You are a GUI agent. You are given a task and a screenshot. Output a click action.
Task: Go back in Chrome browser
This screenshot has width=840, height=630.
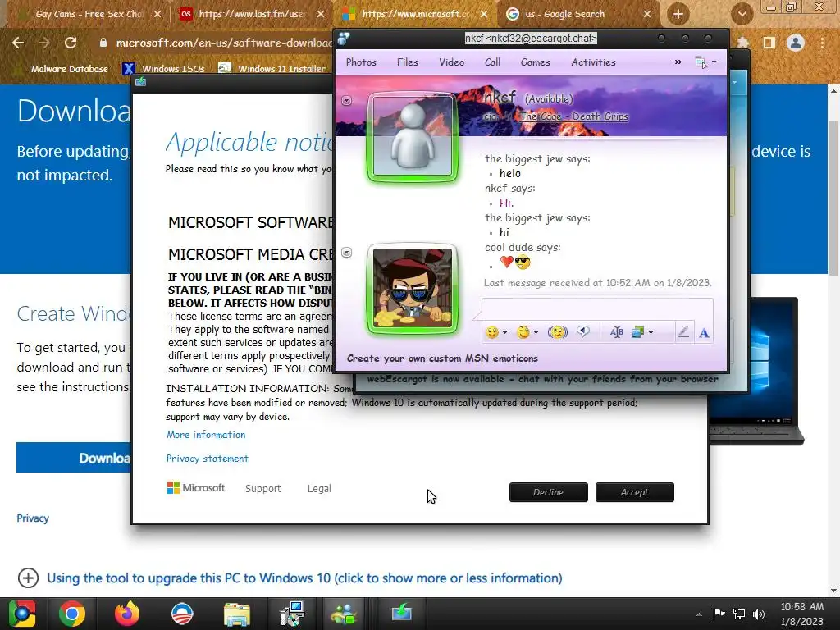point(18,43)
